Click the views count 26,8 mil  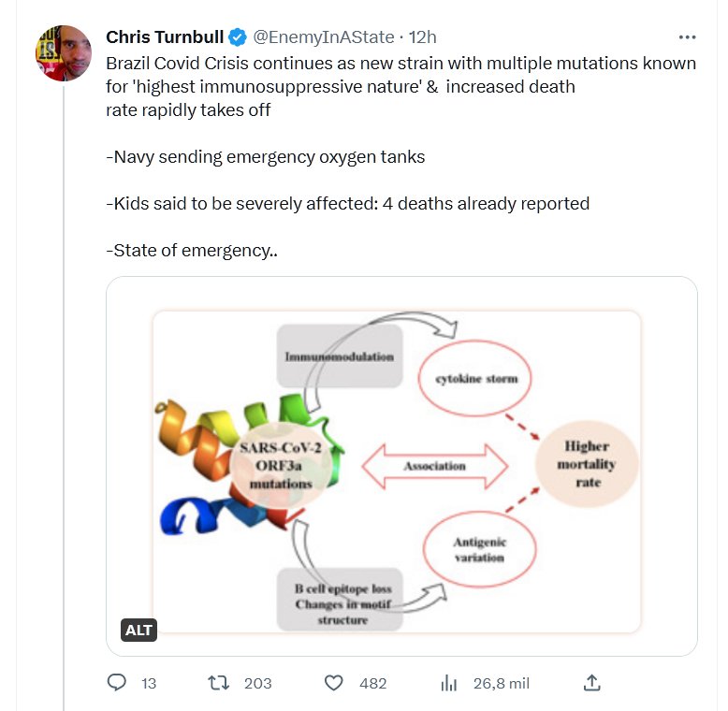502,683
